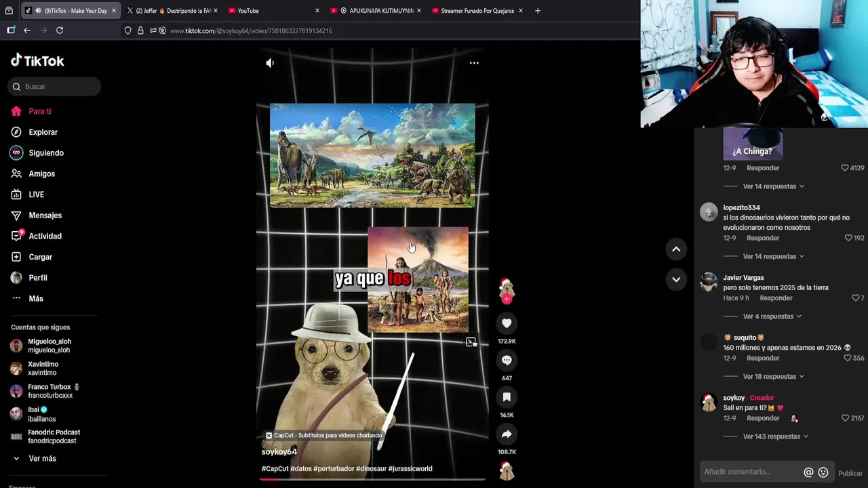This screenshot has width=868, height=488.
Task: Switch to the YouTube browser tab
Action: 273,11
